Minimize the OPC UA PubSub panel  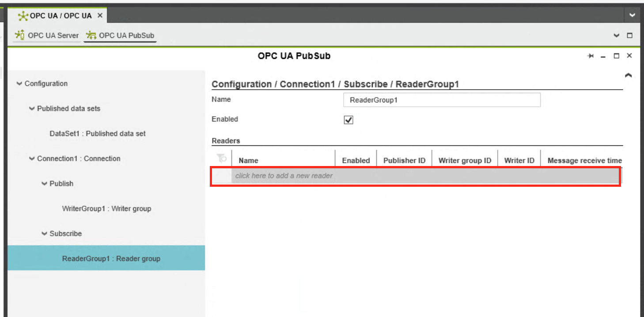tap(603, 57)
